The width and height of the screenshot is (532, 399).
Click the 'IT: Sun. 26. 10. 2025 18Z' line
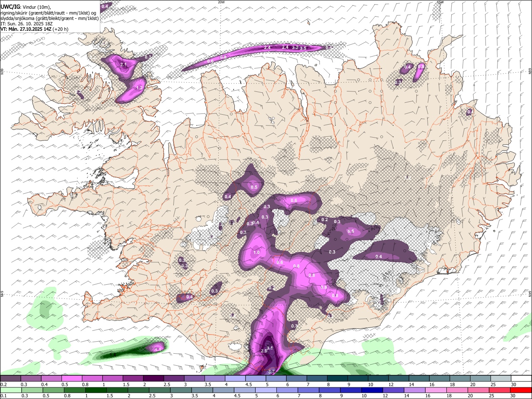[27, 24]
